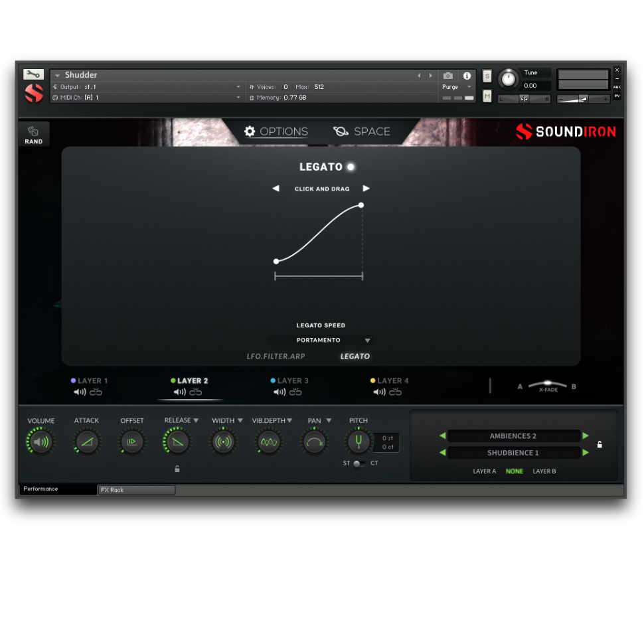Screen dimensions: 644x644
Task: Toggle the Solo S button
Action: click(x=487, y=76)
